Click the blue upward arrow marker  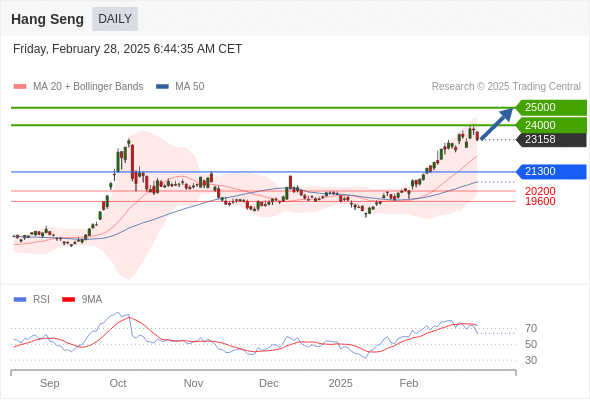pyautogui.click(x=497, y=124)
